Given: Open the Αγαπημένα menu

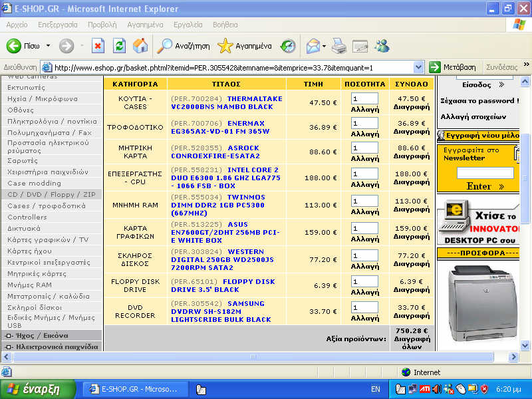Looking at the screenshot, I should pyautogui.click(x=145, y=25).
